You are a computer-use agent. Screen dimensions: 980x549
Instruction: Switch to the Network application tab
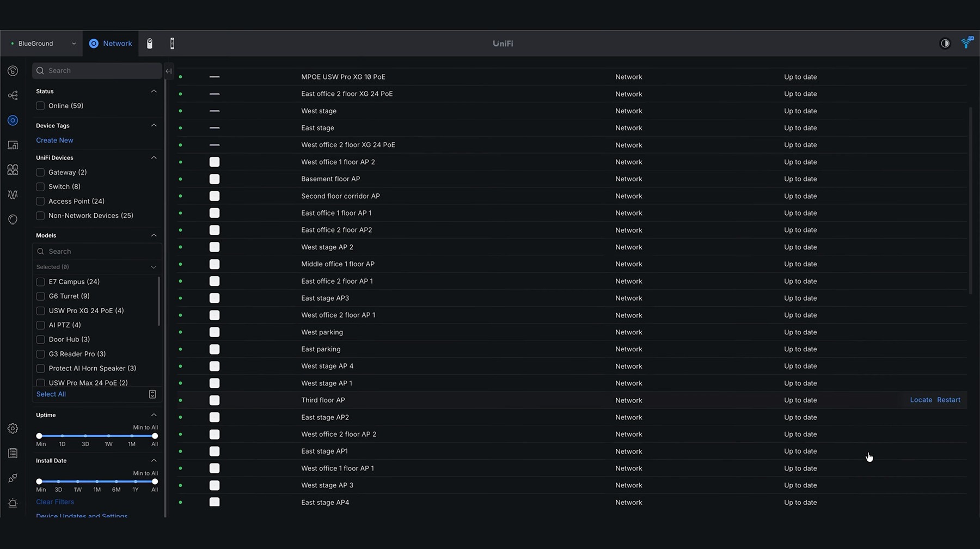pyautogui.click(x=111, y=44)
